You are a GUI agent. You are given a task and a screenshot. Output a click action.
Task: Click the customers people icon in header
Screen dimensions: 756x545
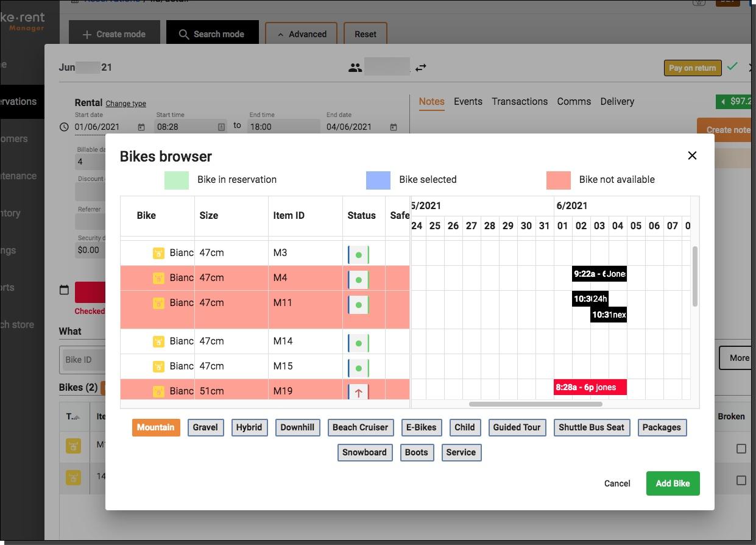(355, 68)
